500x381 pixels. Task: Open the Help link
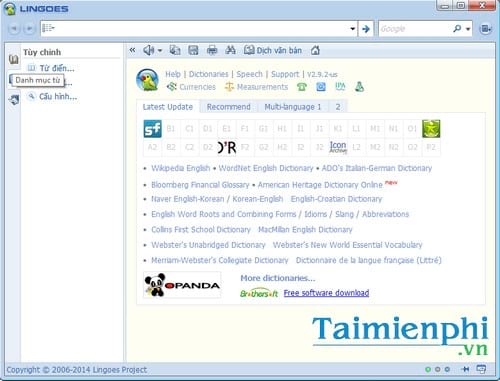click(x=173, y=74)
